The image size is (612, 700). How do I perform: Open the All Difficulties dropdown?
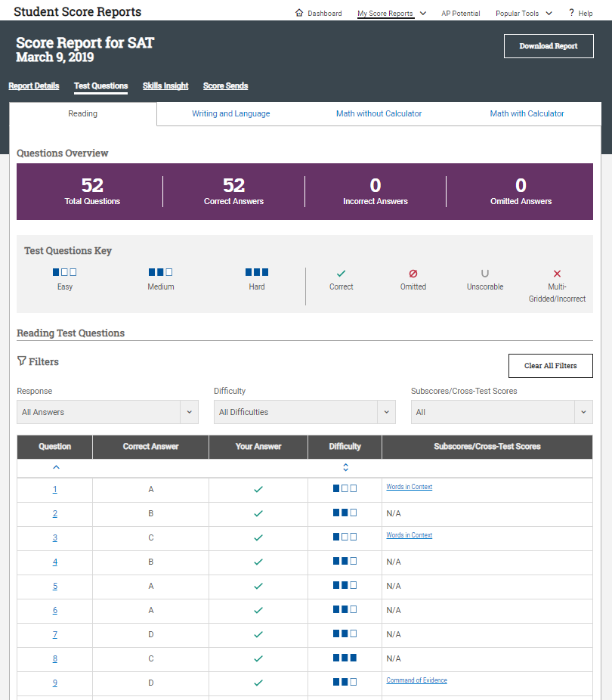click(x=304, y=412)
